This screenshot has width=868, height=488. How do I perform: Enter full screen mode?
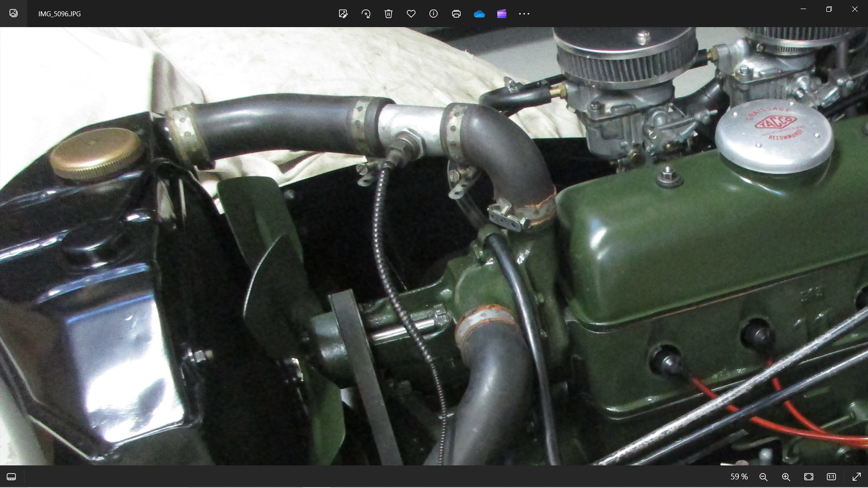pyautogui.click(x=856, y=477)
